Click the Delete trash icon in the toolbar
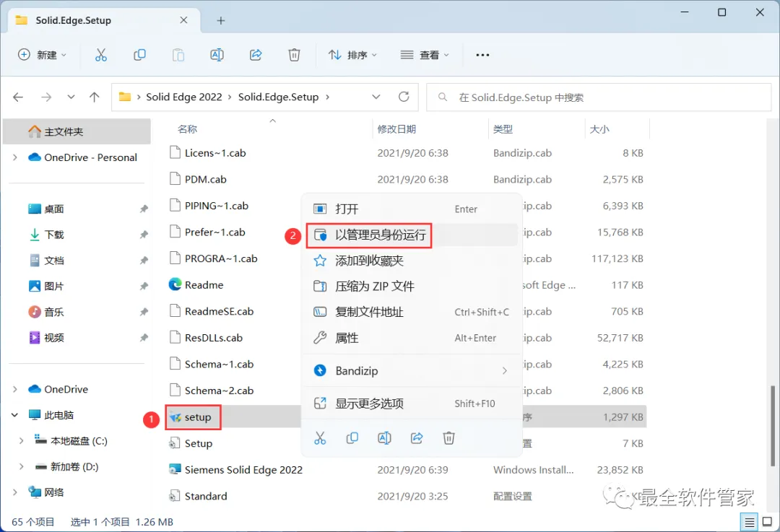This screenshot has height=532, width=780. [295, 55]
